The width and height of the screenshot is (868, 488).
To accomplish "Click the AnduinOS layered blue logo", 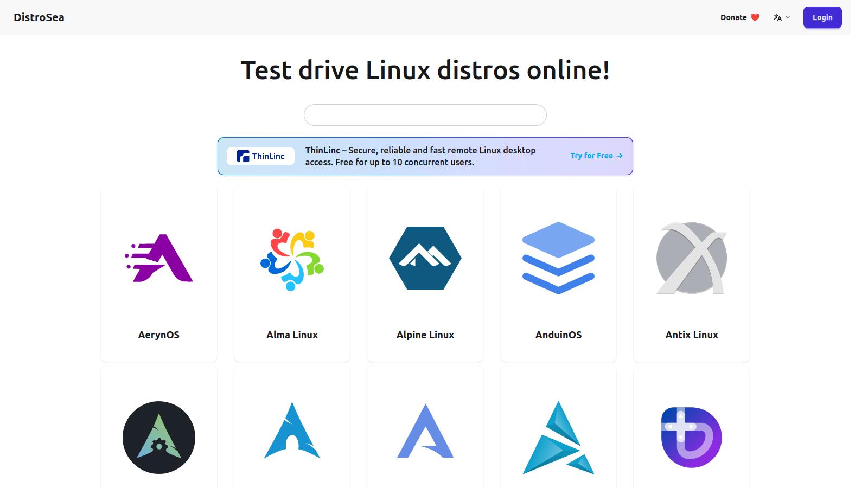I will [558, 258].
